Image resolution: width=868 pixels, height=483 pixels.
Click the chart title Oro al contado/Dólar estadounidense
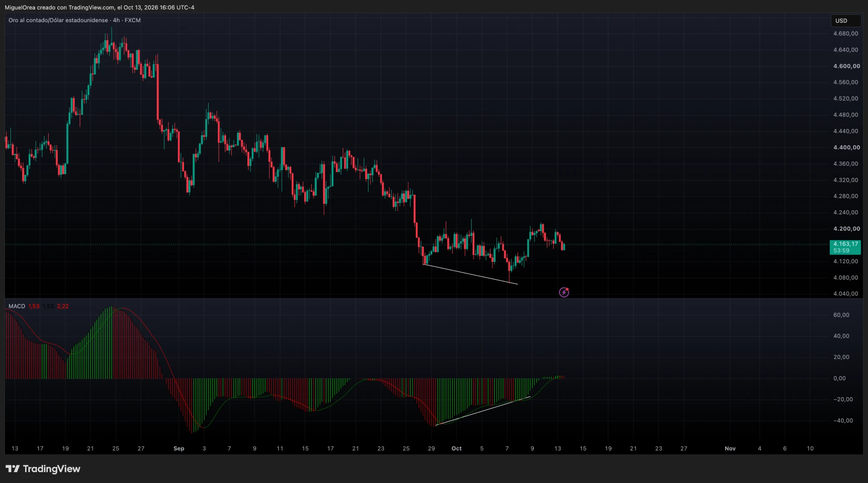pyautogui.click(x=58, y=20)
